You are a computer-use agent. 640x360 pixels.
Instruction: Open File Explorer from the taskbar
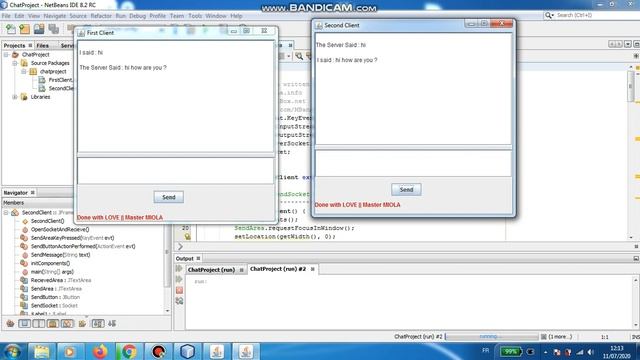point(41,351)
